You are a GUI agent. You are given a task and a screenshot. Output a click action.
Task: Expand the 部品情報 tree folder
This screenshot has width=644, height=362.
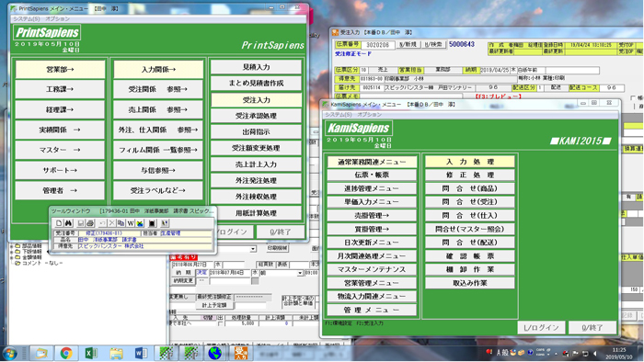(x=11, y=246)
